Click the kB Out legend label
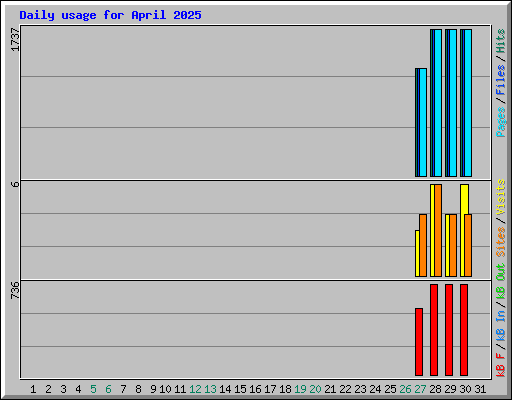The image size is (512, 400). coord(501,282)
